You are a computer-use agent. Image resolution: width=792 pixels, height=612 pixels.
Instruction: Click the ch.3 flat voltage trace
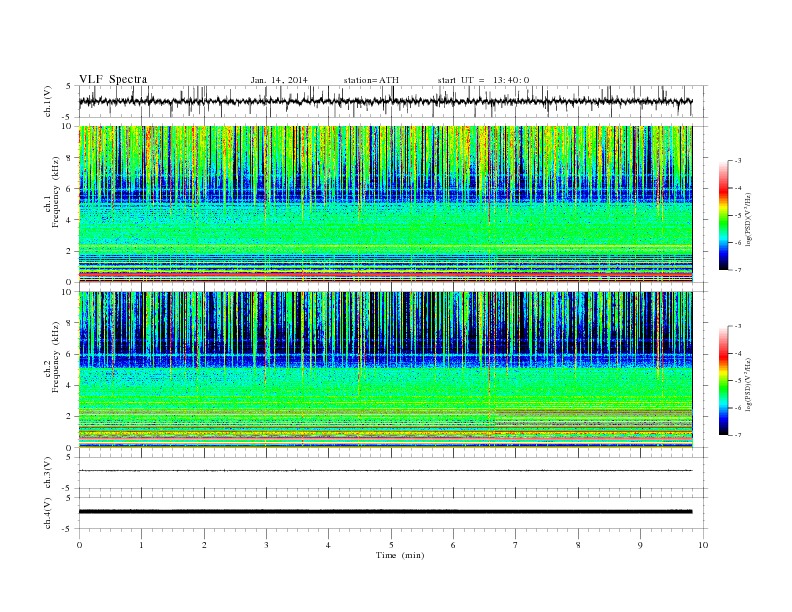385,471
